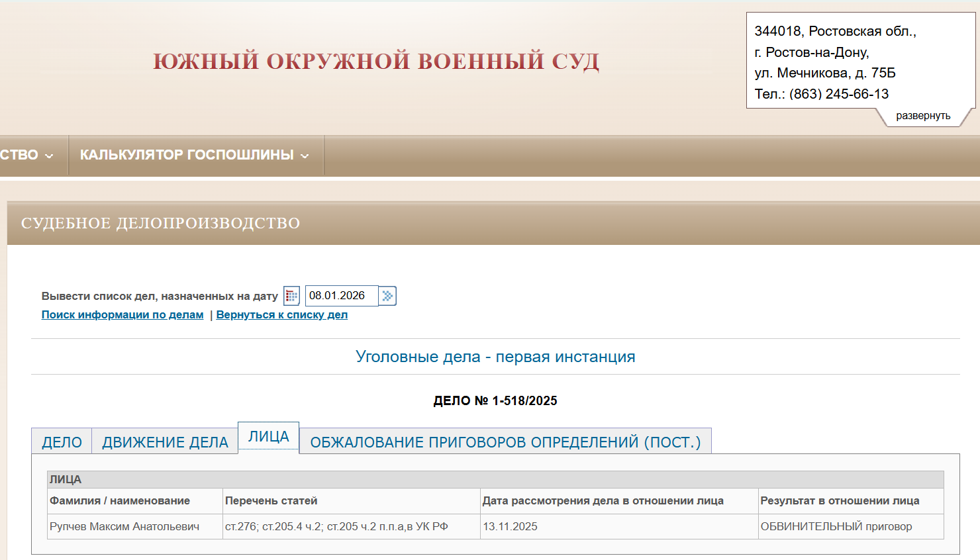The width and height of the screenshot is (980, 560).
Task: Expand the address box via развернуть
Action: point(922,116)
